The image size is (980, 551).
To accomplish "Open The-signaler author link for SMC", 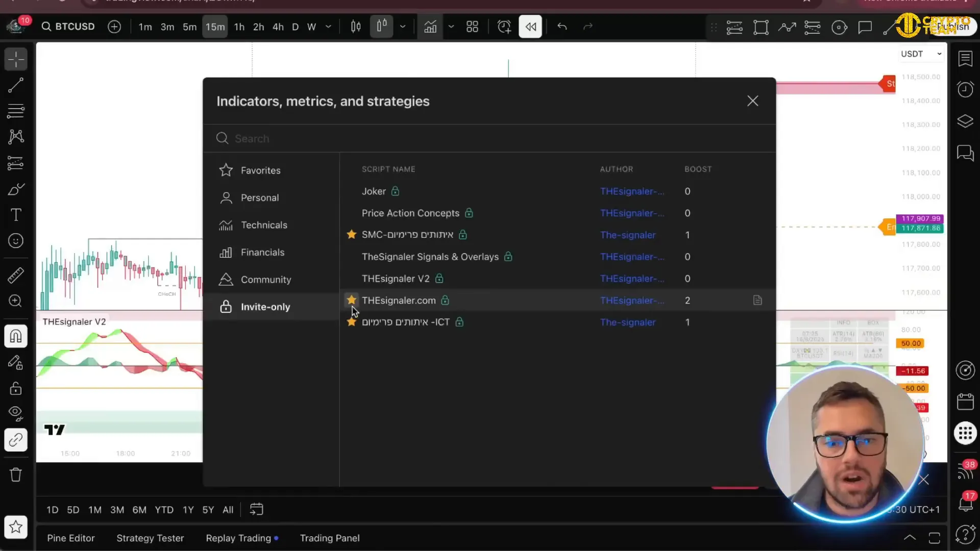I will click(628, 235).
